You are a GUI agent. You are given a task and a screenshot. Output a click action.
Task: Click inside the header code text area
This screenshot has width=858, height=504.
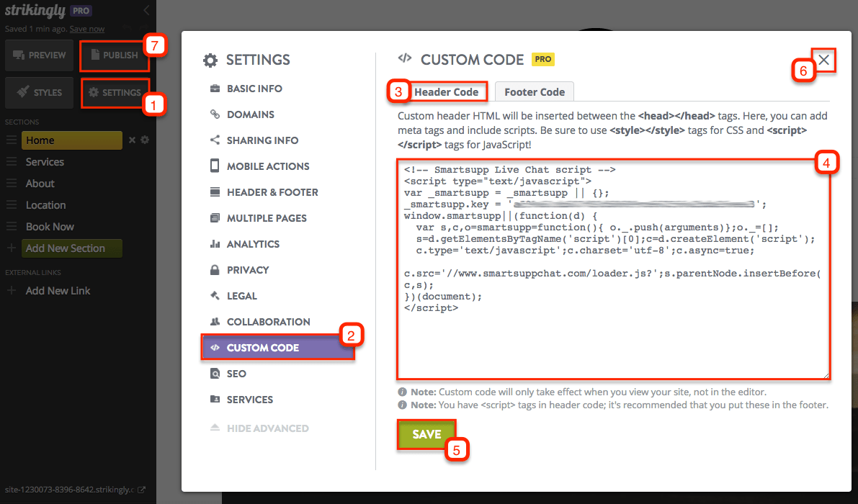(x=613, y=269)
